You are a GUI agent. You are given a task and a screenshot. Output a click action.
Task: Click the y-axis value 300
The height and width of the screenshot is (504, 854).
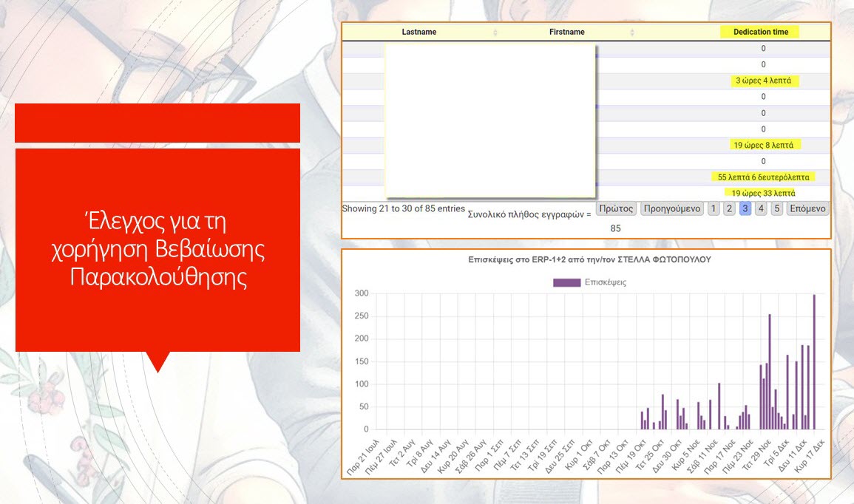coord(362,293)
